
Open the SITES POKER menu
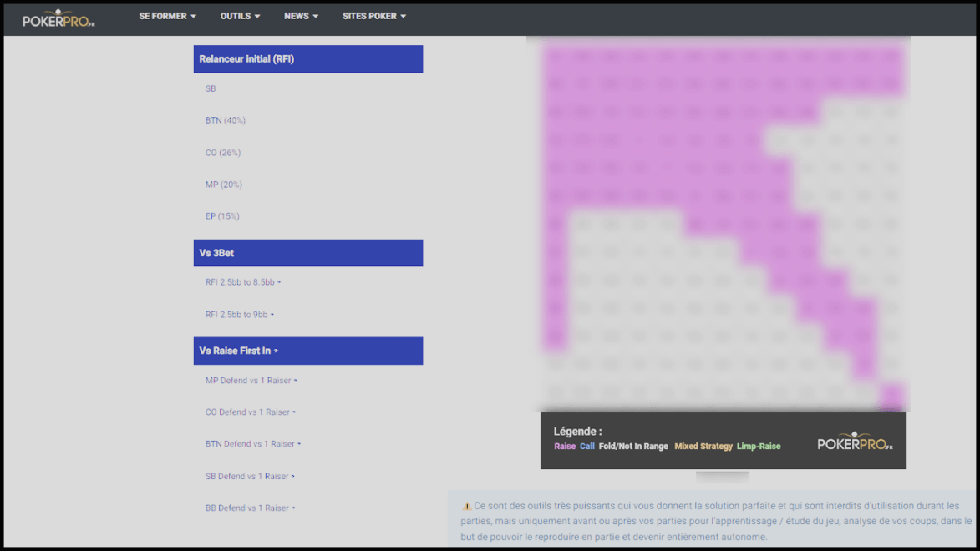[x=373, y=17]
